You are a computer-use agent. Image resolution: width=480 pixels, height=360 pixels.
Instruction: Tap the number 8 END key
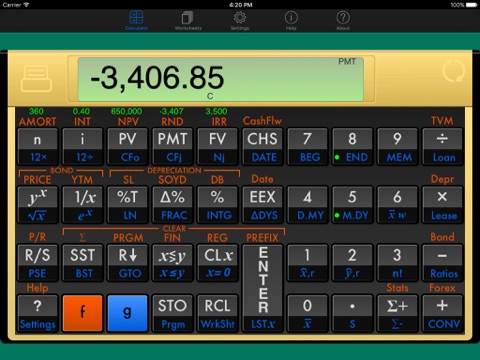coord(352,146)
